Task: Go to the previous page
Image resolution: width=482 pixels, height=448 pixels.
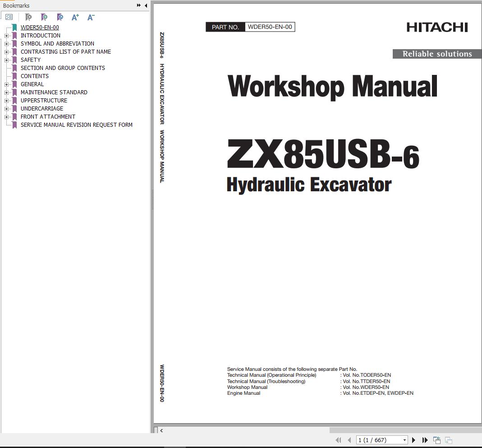Action: [x=349, y=440]
